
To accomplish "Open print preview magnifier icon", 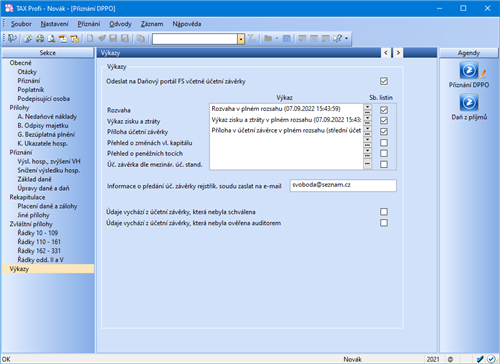I will click(x=51, y=39).
